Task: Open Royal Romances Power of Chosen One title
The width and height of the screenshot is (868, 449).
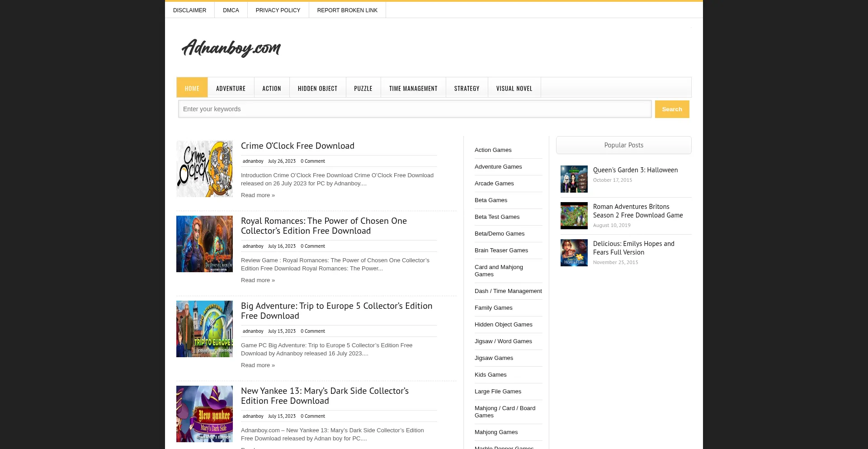Action: [324, 226]
